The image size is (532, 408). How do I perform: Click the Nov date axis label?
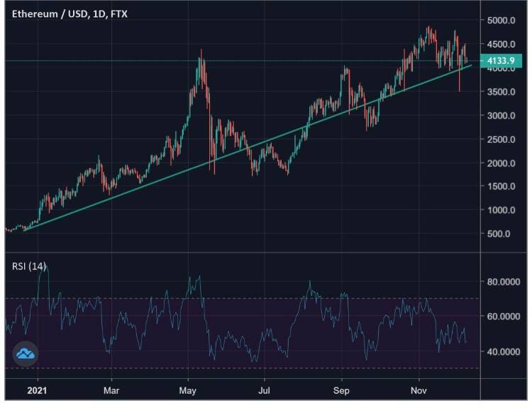[419, 390]
